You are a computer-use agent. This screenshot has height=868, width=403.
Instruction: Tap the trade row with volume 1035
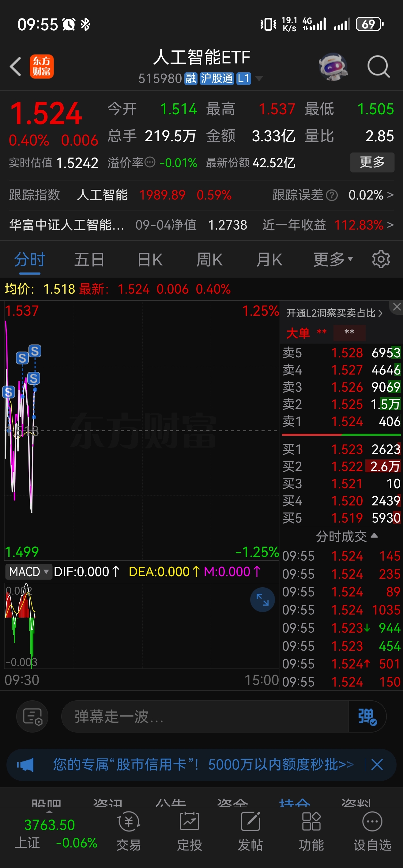tap(341, 610)
